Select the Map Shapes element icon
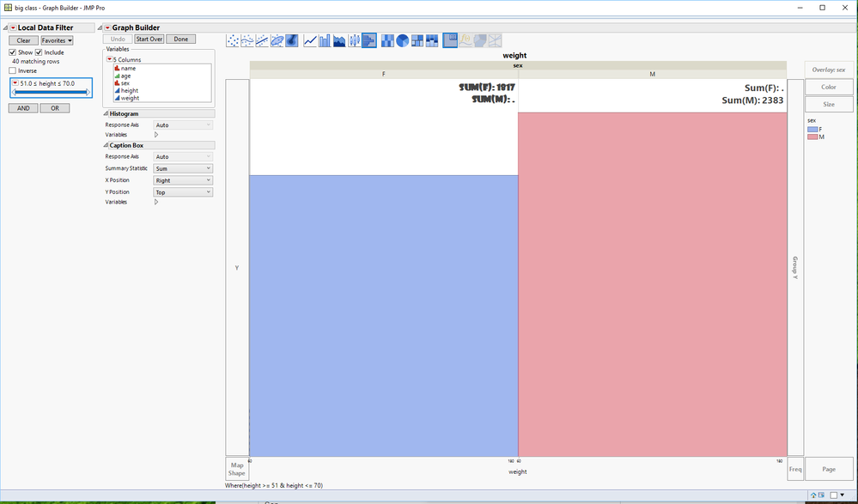Screen dimensions: 858x504 pyautogui.click(x=480, y=40)
